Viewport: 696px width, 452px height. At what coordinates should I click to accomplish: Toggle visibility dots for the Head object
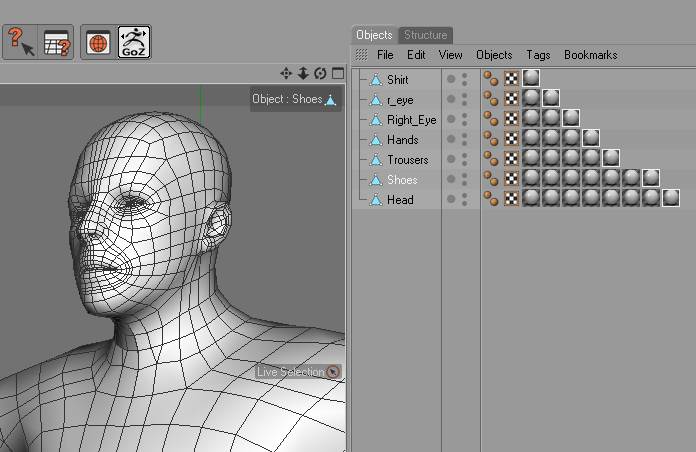(463, 200)
